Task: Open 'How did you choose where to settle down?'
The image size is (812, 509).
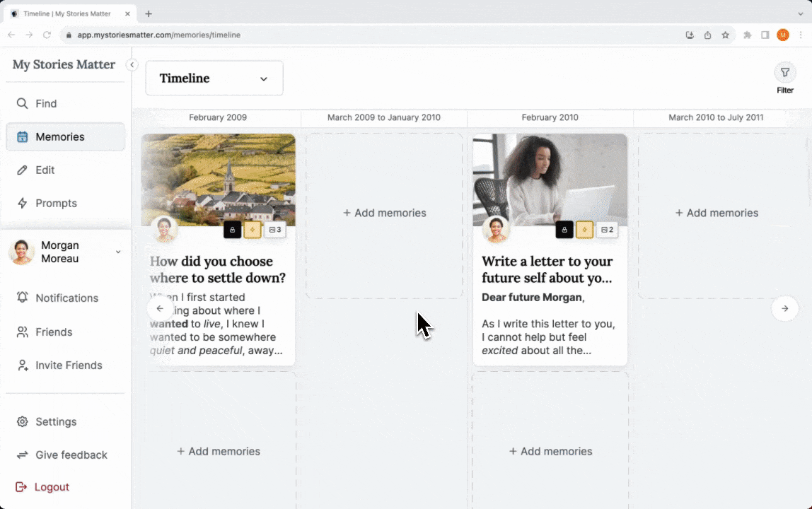Action: (218, 269)
